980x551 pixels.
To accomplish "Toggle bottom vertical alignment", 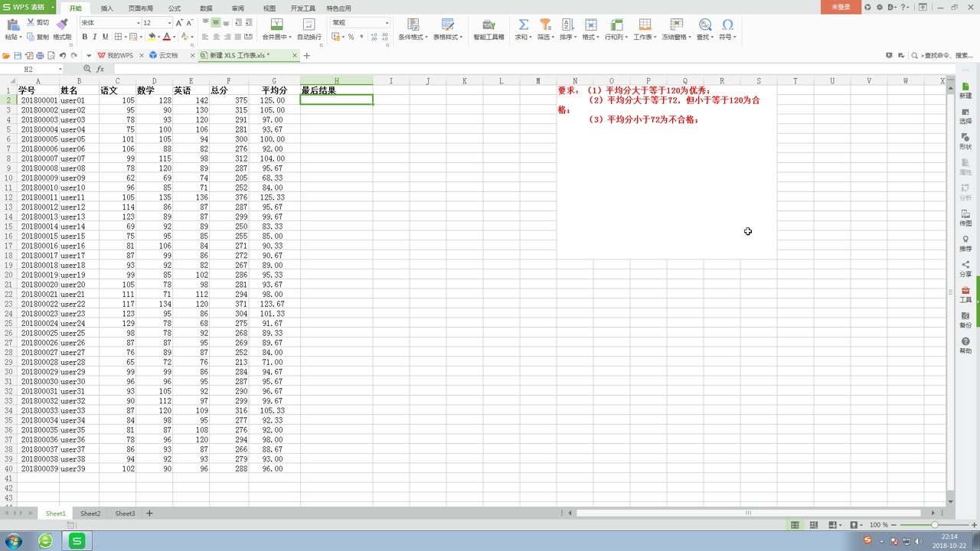I will pos(227,23).
